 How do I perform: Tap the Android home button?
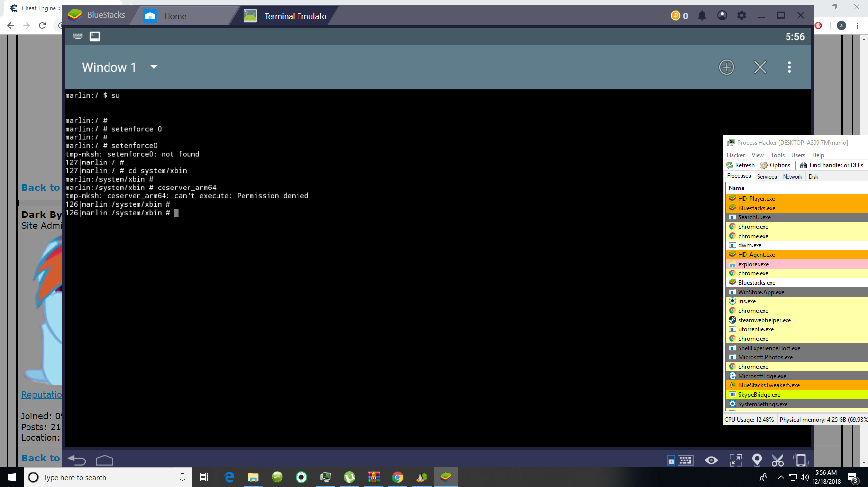105,460
